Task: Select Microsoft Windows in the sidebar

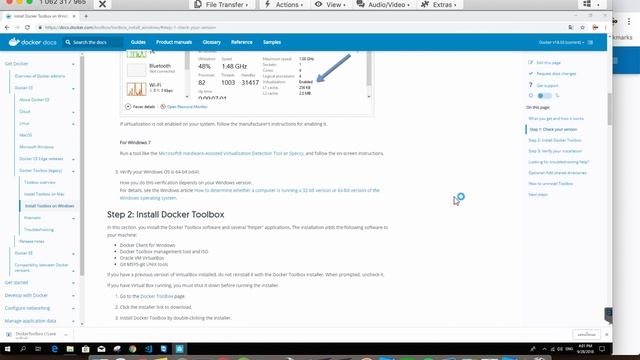Action: tap(36, 147)
